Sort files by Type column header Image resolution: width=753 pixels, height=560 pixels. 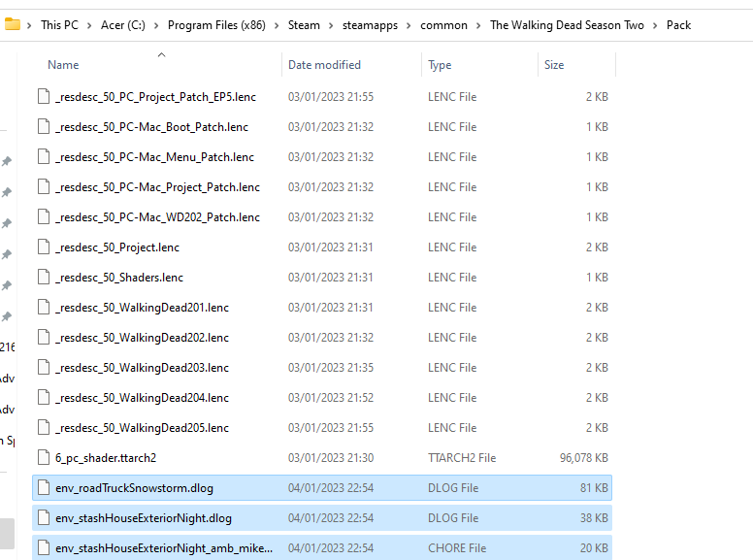[440, 65]
